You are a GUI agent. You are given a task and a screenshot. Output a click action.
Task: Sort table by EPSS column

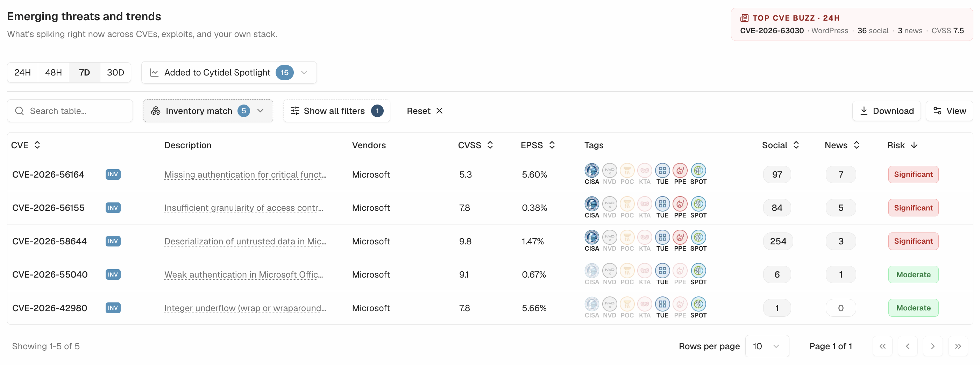pyautogui.click(x=538, y=145)
